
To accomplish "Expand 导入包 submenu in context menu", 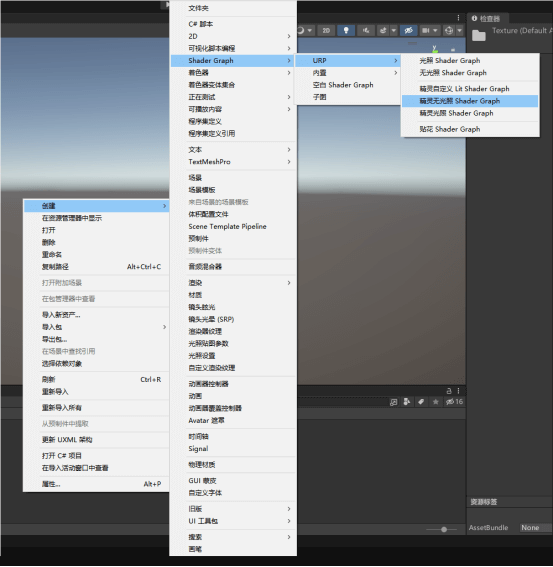I will (97, 327).
